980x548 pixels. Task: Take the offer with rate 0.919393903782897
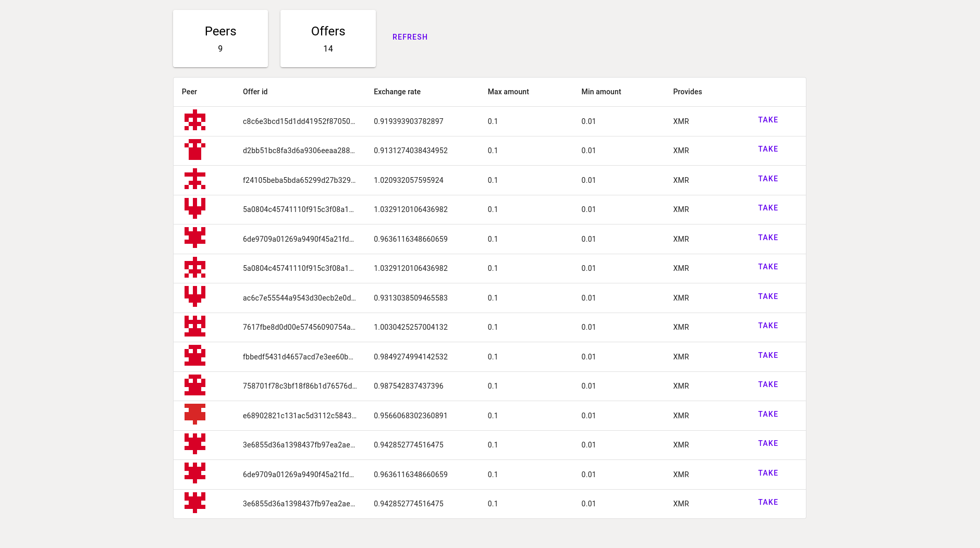coord(767,120)
